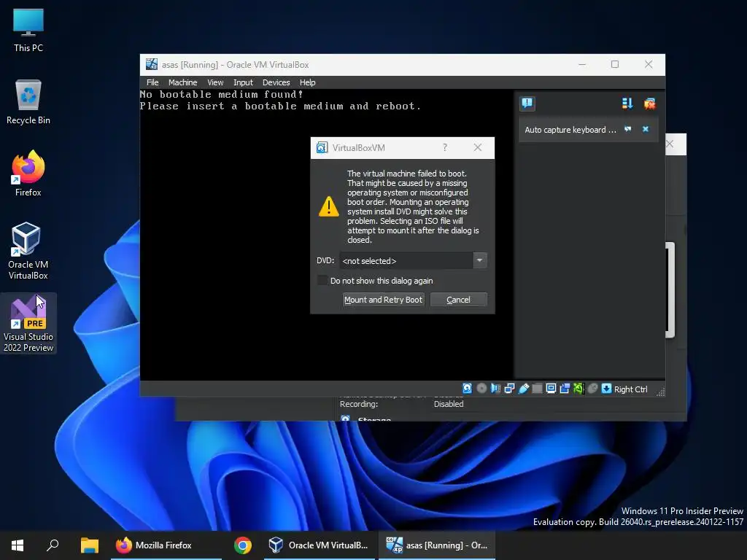Click the audio status bar icon
Screen dimensions: 747x560
pos(495,389)
